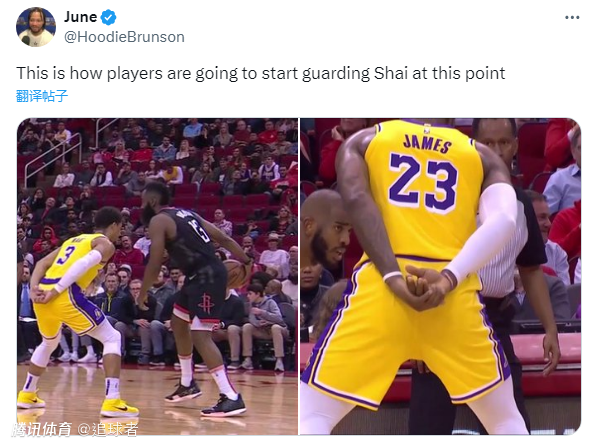The width and height of the screenshot is (594, 447).
Task: Open the right image showing JAMES 23 jersey
Action: [x=441, y=277]
